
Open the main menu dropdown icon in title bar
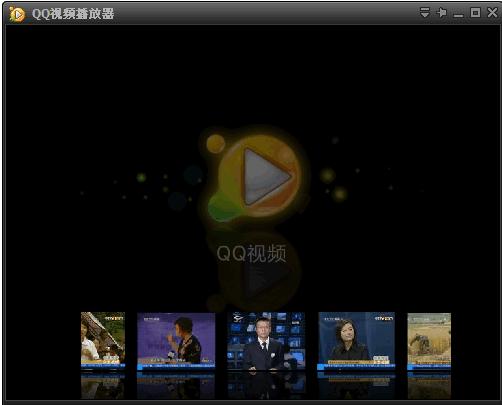[424, 13]
